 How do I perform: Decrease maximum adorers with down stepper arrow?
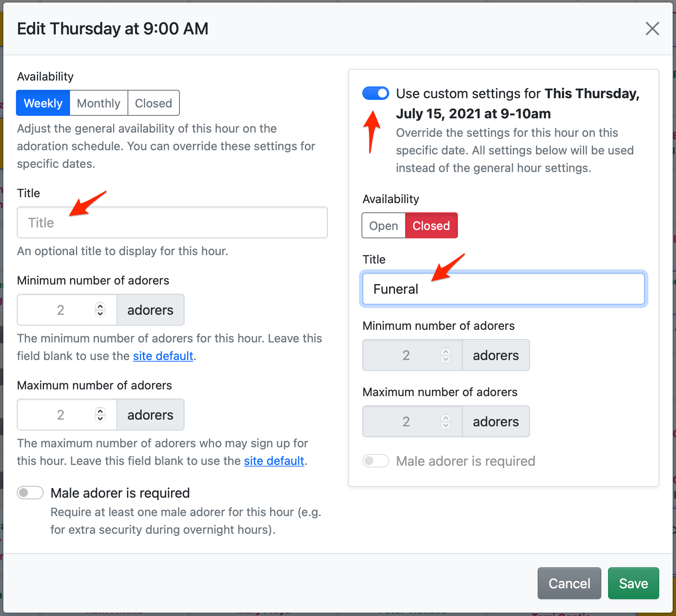100,418
